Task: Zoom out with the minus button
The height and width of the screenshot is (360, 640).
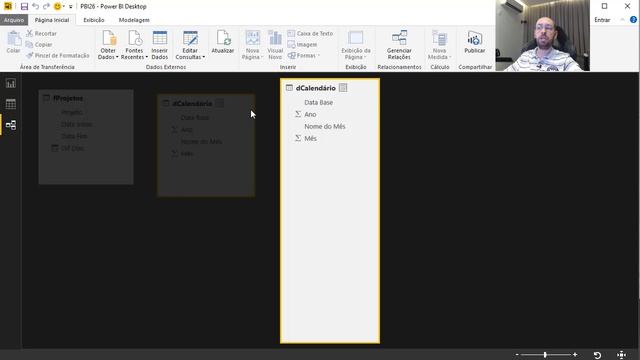Action: coord(517,355)
